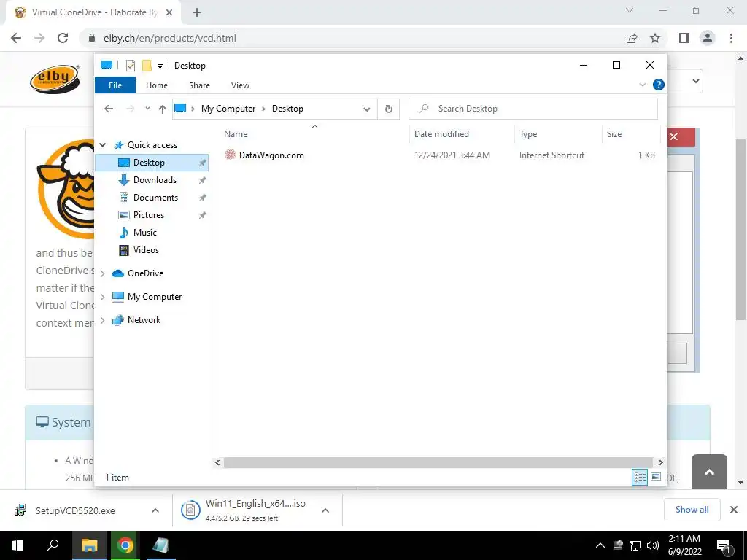The image size is (747, 560).
Task: Open the volume control in system tray
Action: pyautogui.click(x=653, y=545)
